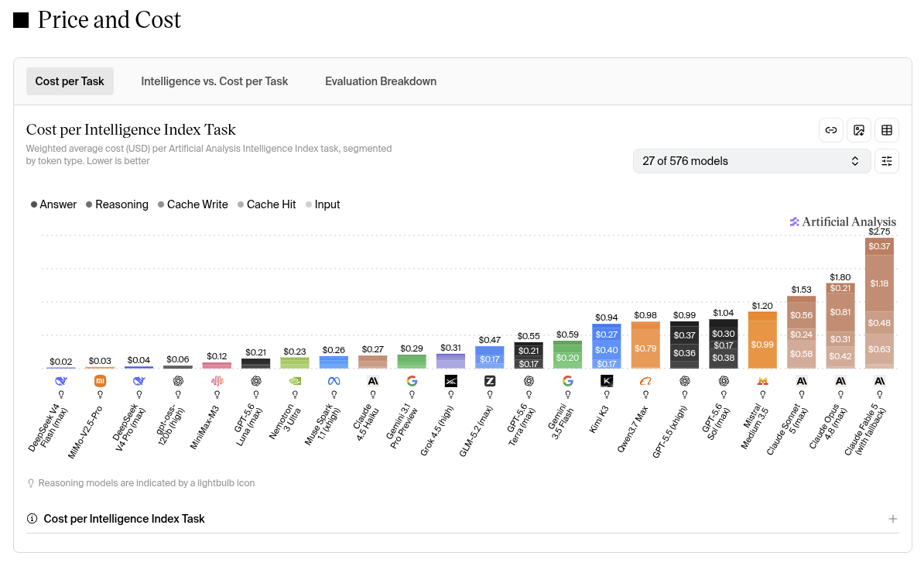
Task: Click the plus icon to expand details
Action: [x=893, y=519]
